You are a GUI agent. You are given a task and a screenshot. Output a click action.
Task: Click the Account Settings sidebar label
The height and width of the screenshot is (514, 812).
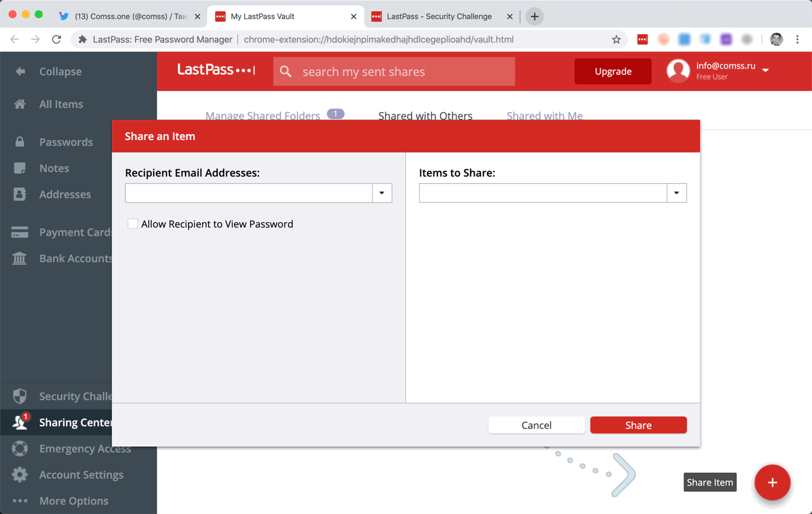pyautogui.click(x=81, y=475)
